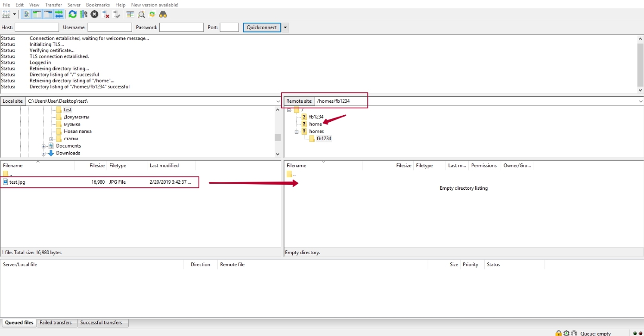This screenshot has width=644, height=336.
Task: Click the lock encryption status icon
Action: 559,333
